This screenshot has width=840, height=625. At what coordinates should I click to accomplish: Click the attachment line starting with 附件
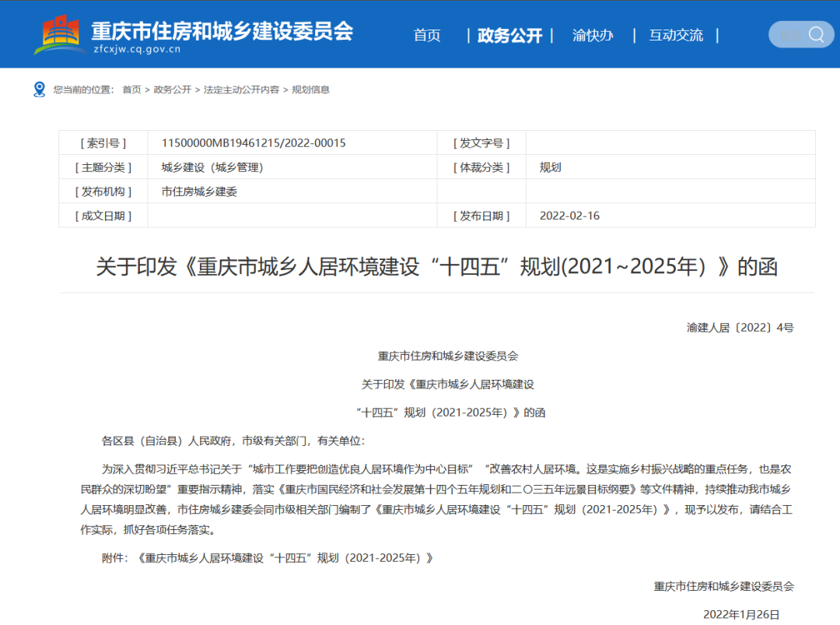pyautogui.click(x=268, y=558)
